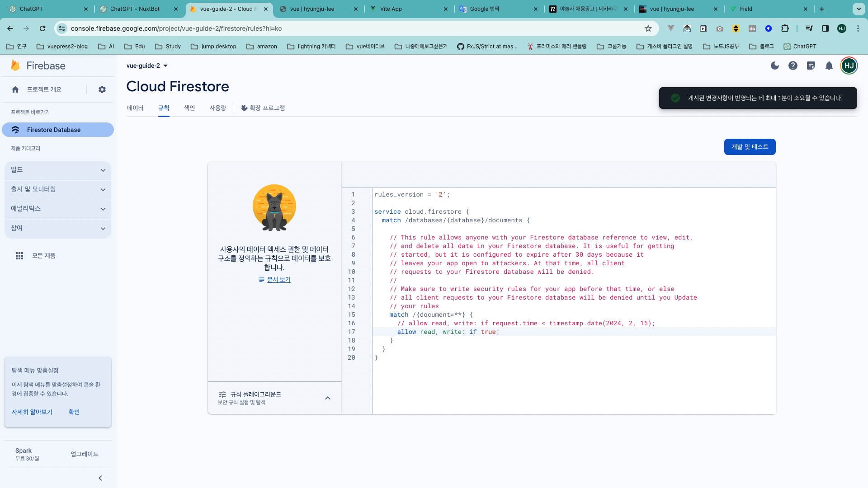Switch to the 색인 tab

(x=189, y=108)
